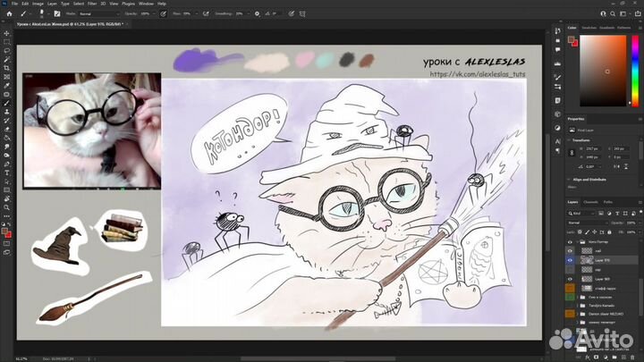
Task: Select the Clone Stamp tool
Action: pyautogui.click(x=6, y=112)
